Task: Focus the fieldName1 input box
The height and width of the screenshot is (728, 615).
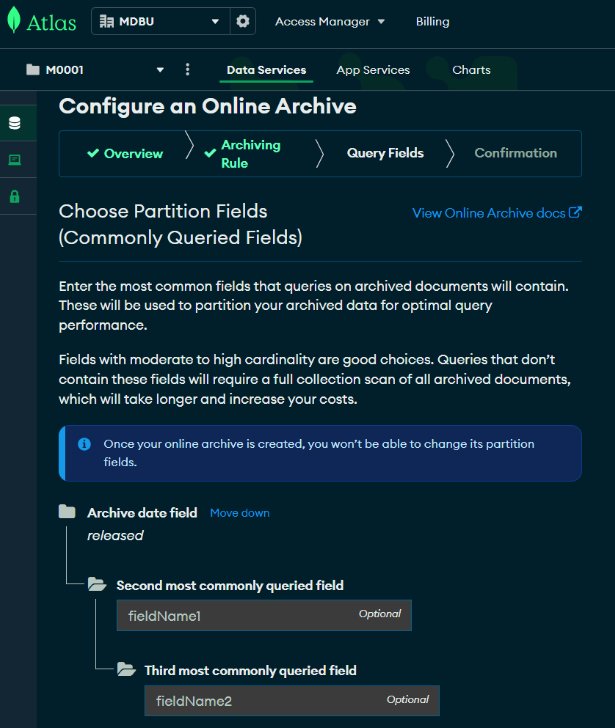Action: click(x=264, y=616)
